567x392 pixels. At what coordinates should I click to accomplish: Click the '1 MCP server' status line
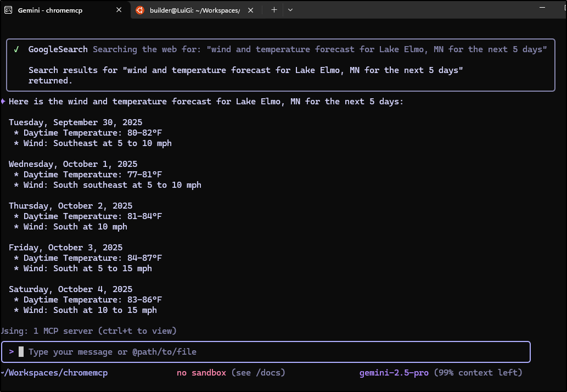89,331
